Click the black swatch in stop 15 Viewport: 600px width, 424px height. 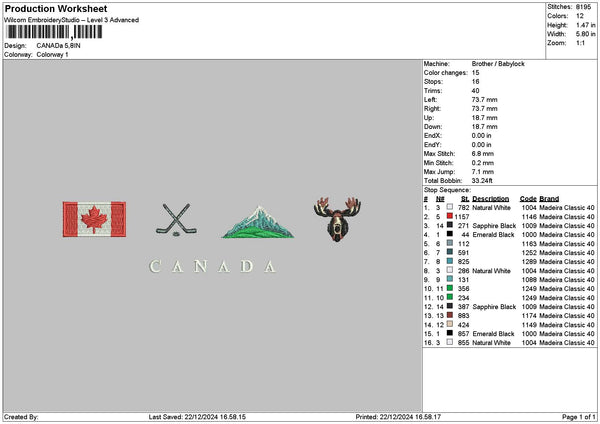point(450,333)
